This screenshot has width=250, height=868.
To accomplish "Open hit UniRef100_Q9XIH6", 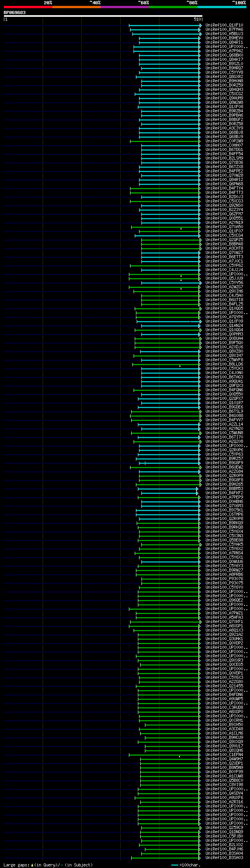I will [224, 291].
